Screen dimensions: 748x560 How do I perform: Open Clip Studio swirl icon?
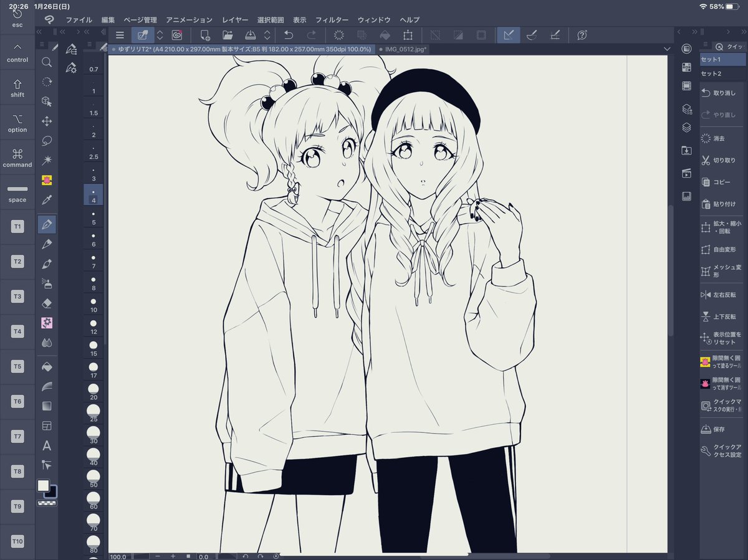pos(176,36)
